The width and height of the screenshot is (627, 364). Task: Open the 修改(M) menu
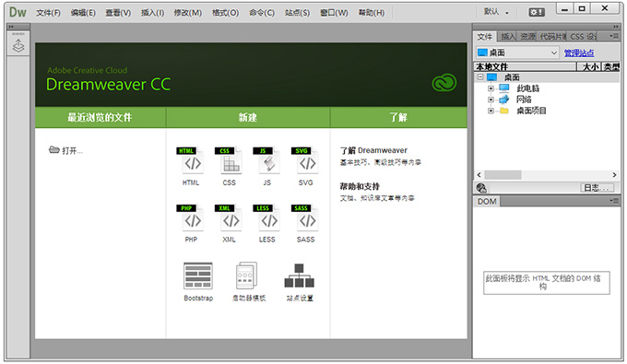tap(187, 13)
